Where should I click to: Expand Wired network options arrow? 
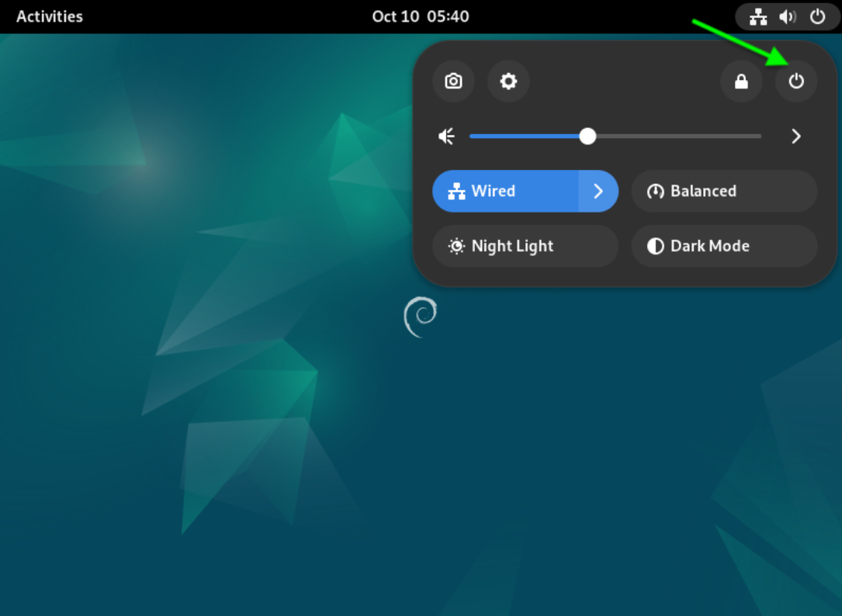point(598,191)
